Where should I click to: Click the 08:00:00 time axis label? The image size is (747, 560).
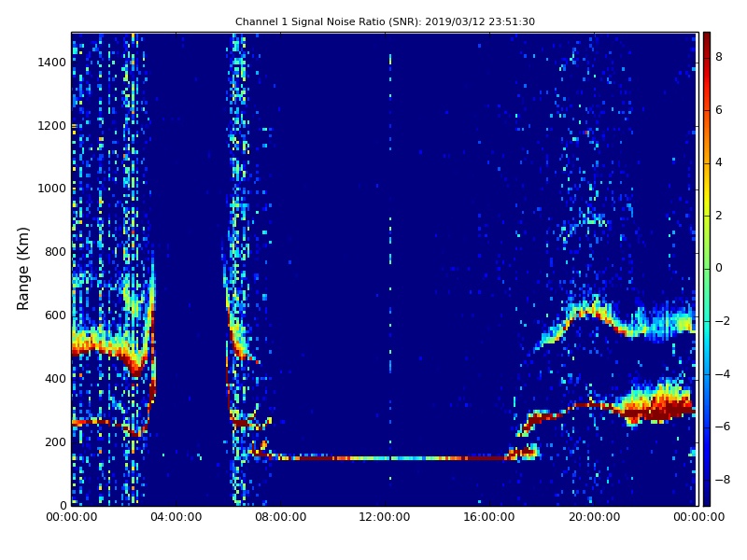(x=281, y=517)
